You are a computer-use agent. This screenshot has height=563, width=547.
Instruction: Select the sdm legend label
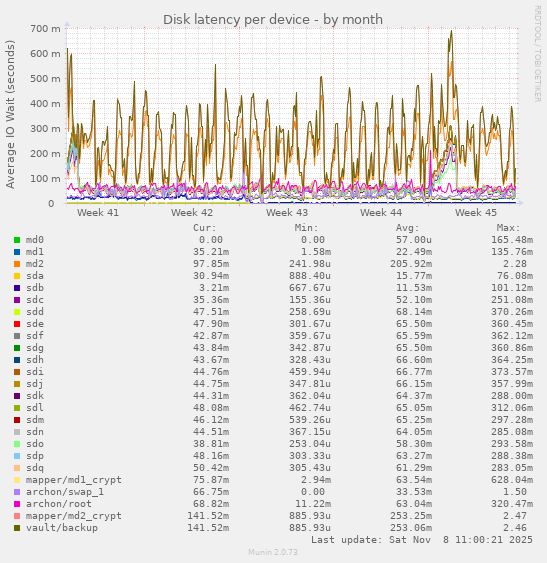coord(35,420)
